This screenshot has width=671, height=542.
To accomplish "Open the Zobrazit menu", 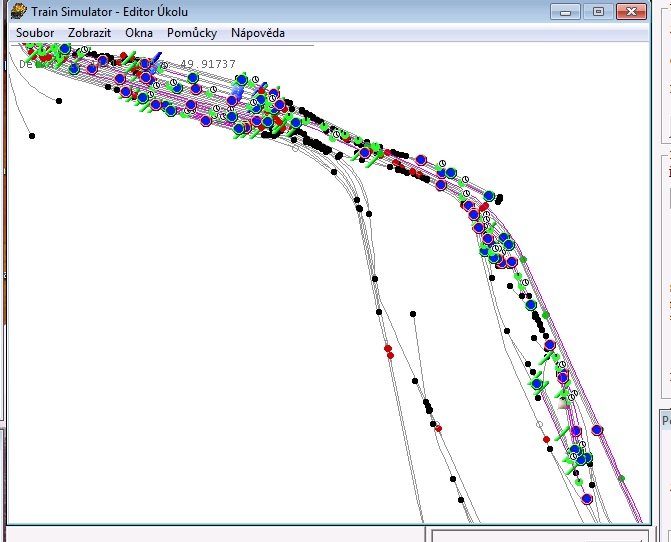I will (x=89, y=33).
